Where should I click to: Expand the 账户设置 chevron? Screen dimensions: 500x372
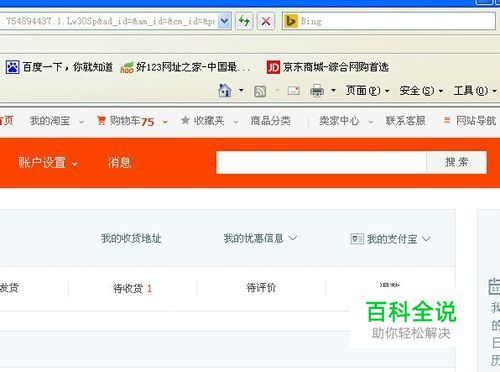pos(75,164)
